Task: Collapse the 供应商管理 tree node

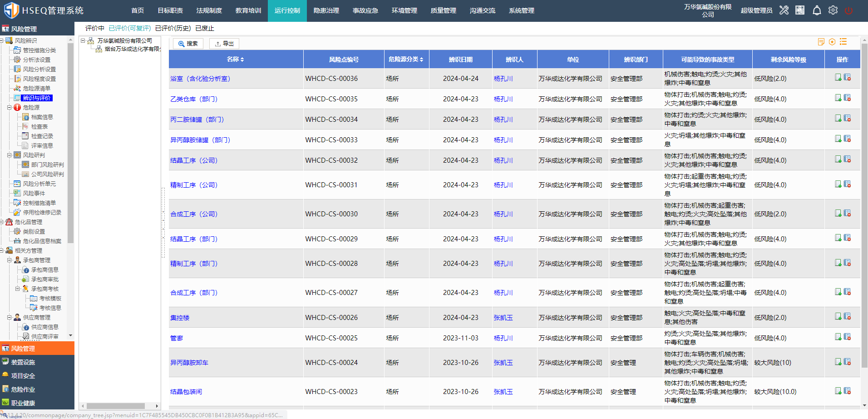Action: click(9, 318)
